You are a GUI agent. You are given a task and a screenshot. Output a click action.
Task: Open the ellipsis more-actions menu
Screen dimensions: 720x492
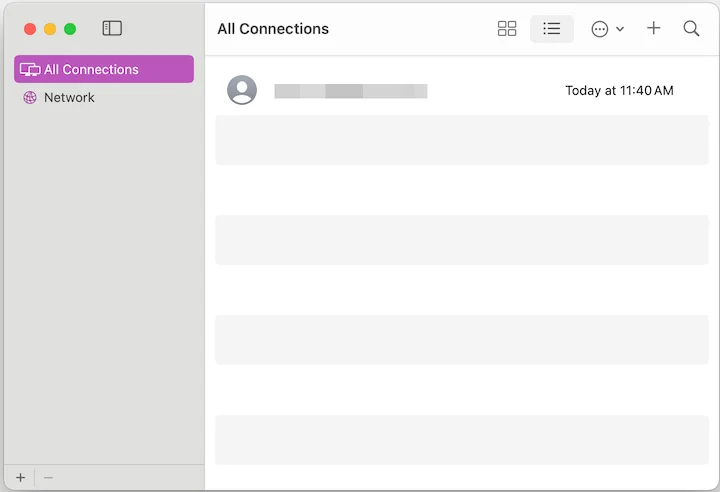[x=600, y=29]
